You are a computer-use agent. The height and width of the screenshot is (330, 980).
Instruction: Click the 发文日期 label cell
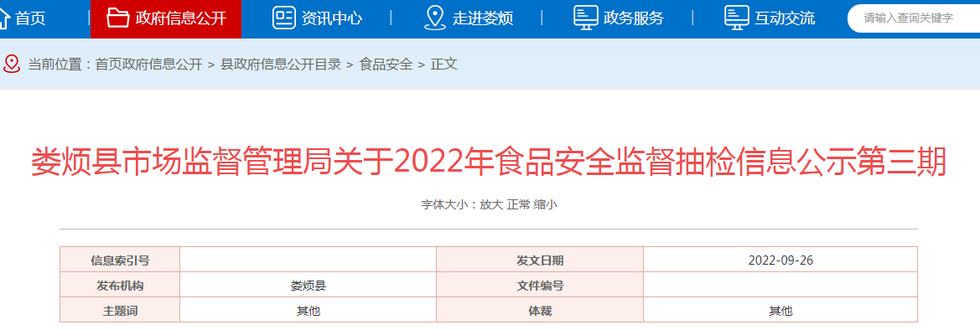coord(540,260)
